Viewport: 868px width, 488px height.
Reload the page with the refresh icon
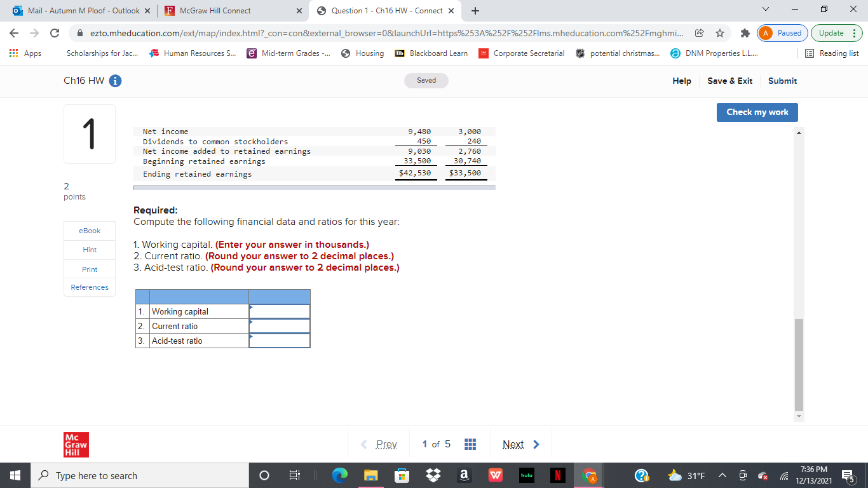pos(55,33)
